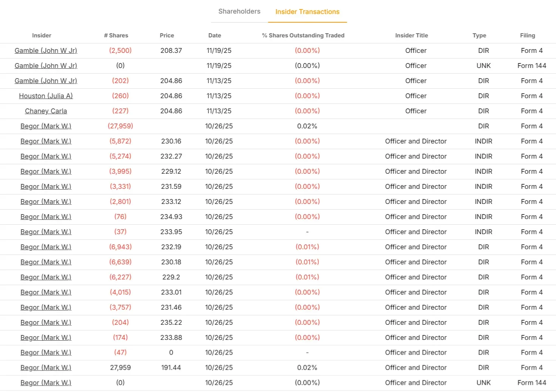Click Gamble (John W Jr) link in 2,500 shares row
The image size is (556, 392).
pos(46,51)
